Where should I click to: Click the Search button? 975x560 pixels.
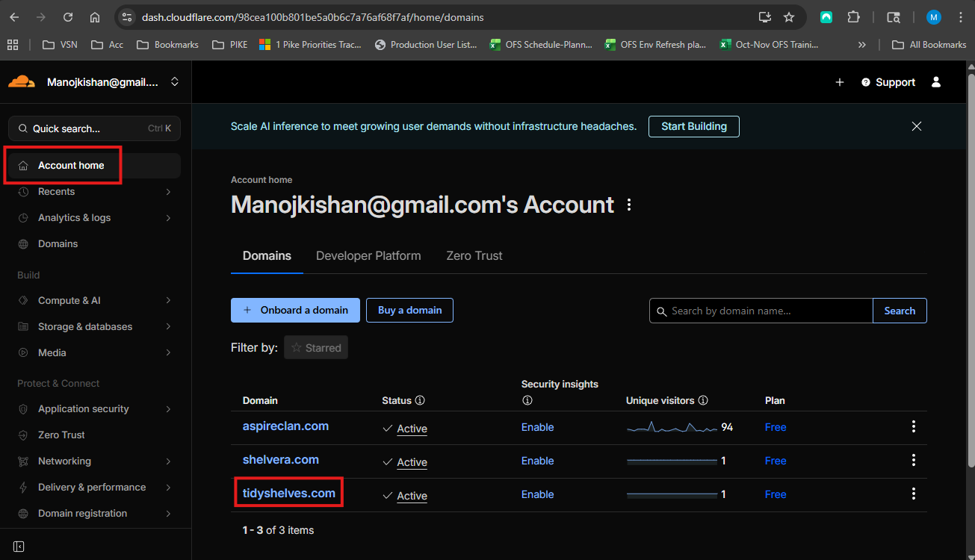tap(900, 311)
